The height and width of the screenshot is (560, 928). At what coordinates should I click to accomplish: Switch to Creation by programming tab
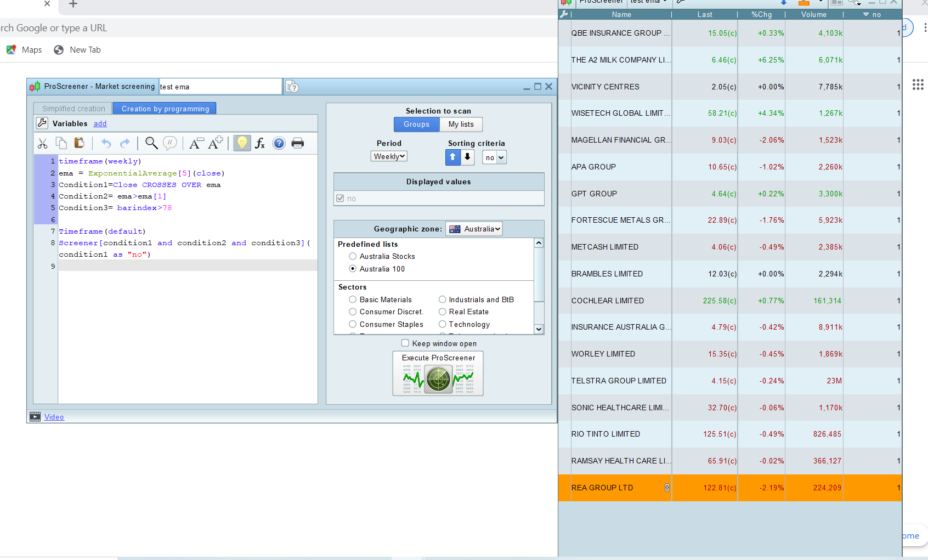[165, 109]
